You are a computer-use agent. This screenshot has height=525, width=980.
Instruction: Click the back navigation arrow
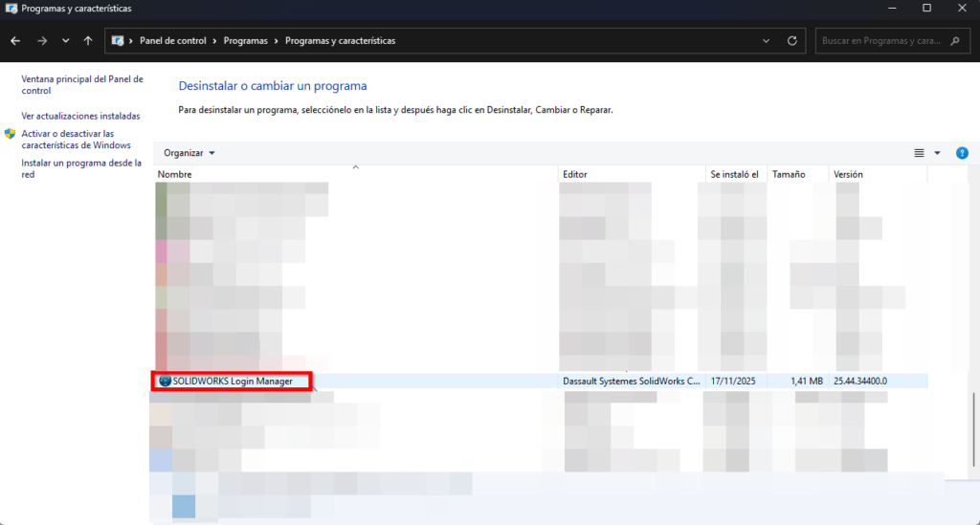(x=15, y=41)
